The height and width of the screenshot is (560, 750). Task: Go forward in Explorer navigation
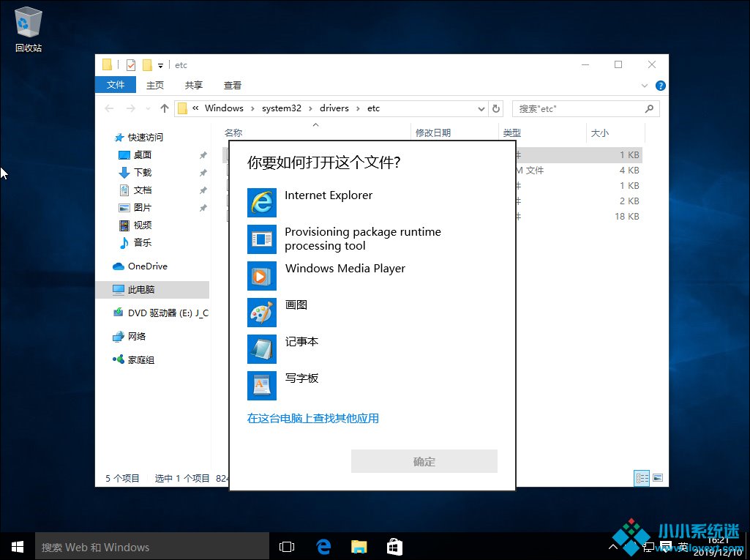130,108
